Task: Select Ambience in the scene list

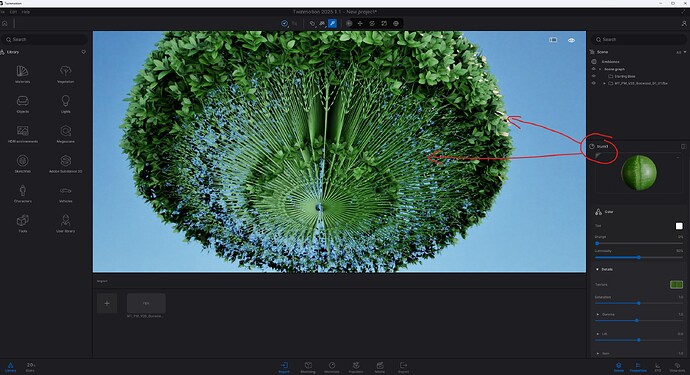Action: point(610,62)
